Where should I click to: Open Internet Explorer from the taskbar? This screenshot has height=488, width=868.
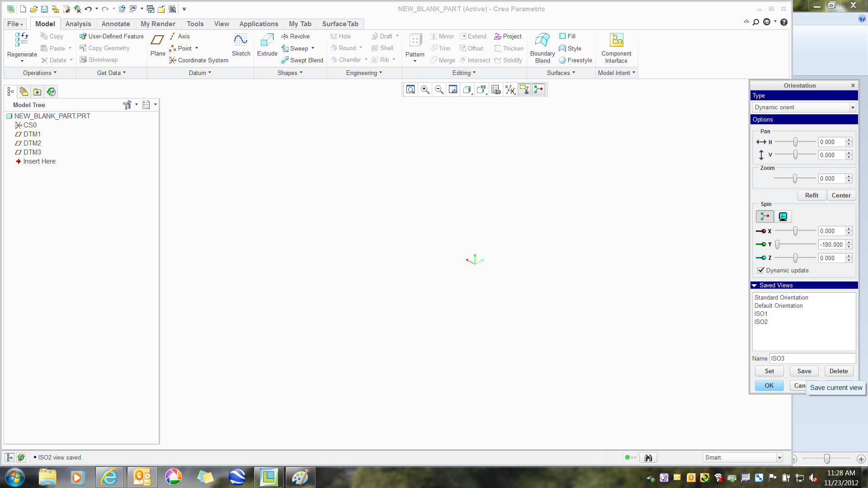point(109,477)
